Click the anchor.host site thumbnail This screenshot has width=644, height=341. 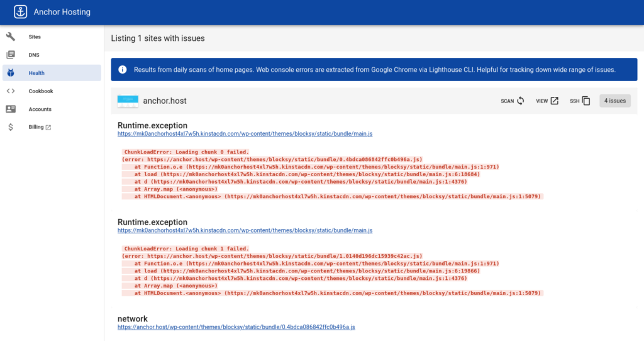point(128,101)
